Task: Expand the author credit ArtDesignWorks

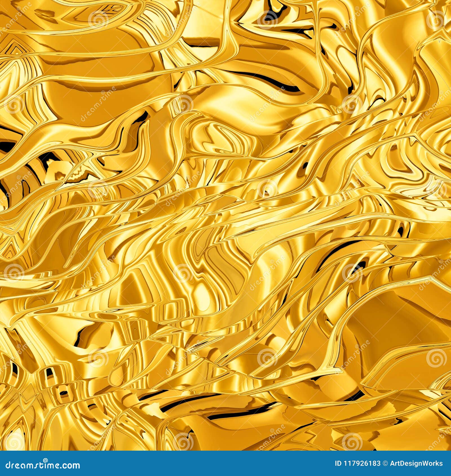Action: point(416,463)
